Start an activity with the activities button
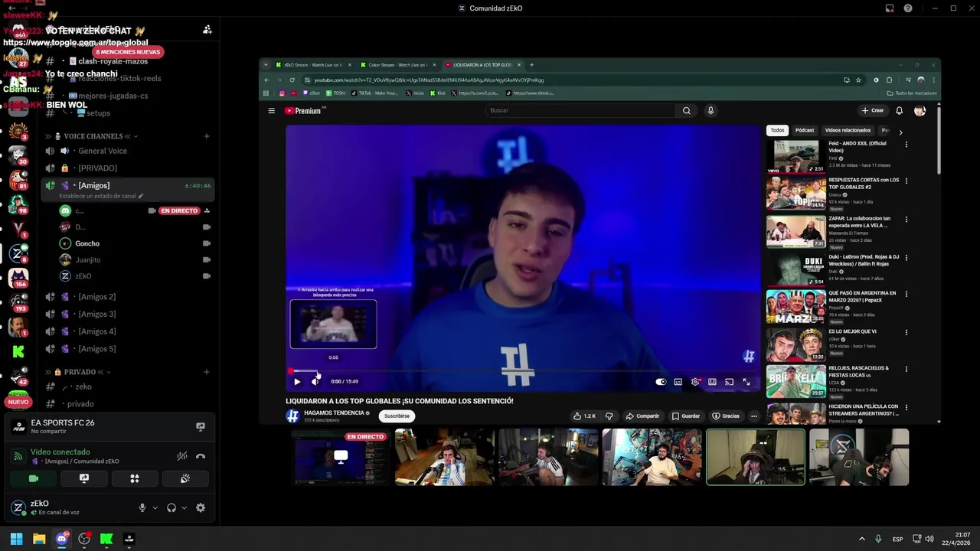 point(135,478)
